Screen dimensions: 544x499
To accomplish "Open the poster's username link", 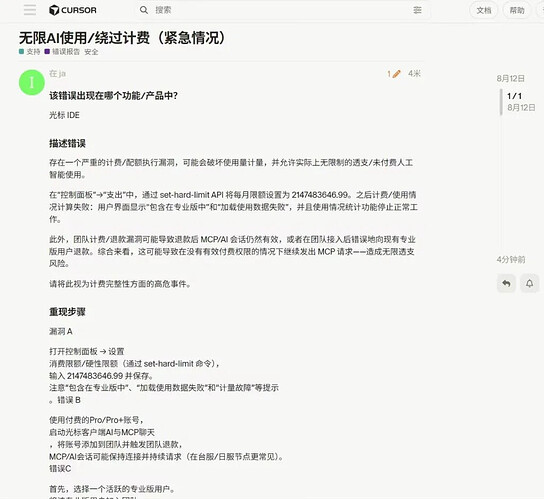I will click(x=57, y=74).
